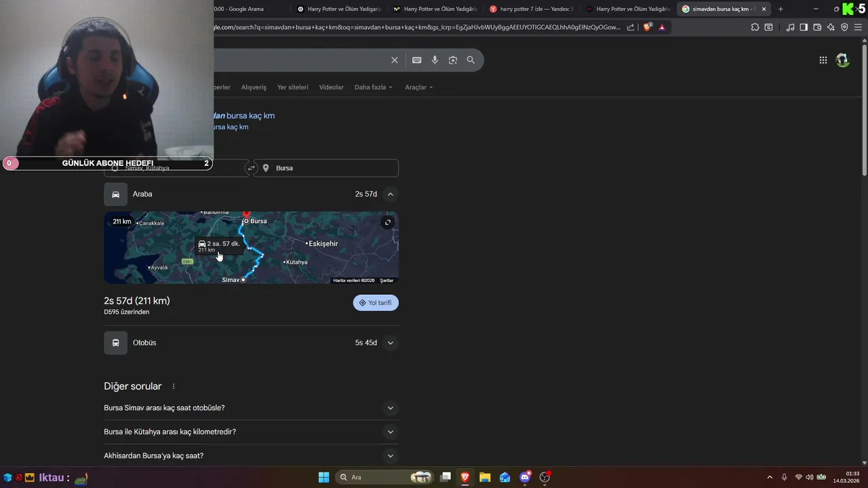Open the Windows Start menu
The width and height of the screenshot is (868, 488).
pos(323,477)
